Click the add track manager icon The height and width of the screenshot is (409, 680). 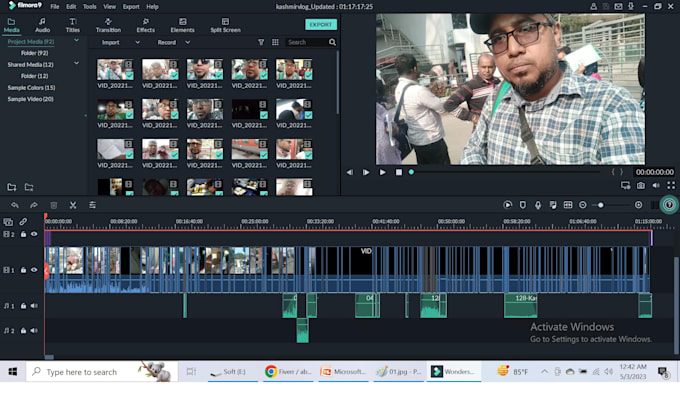click(8, 222)
